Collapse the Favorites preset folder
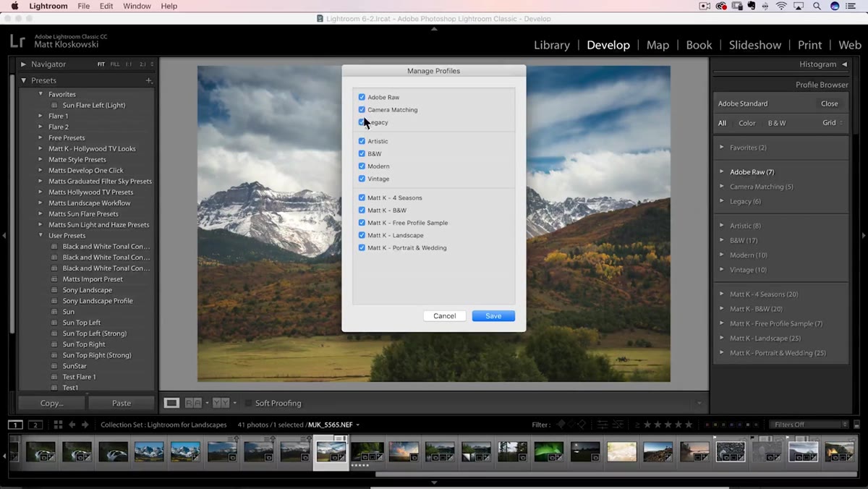Image resolution: width=868 pixels, height=489 pixels. [x=41, y=94]
